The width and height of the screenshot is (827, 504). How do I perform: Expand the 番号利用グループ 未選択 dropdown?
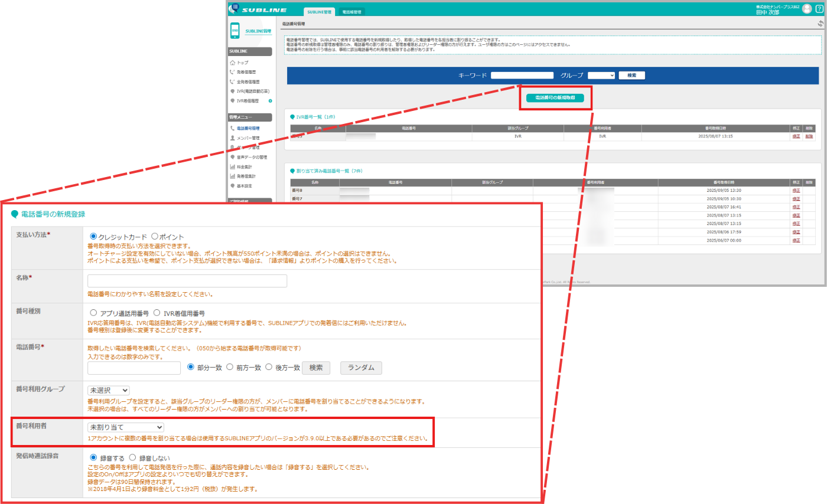tap(108, 390)
